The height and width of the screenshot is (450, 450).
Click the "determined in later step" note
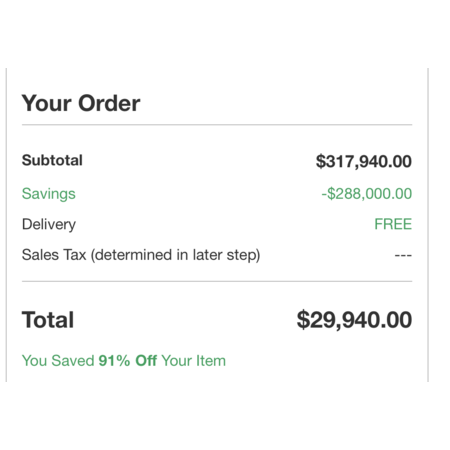pos(175,255)
